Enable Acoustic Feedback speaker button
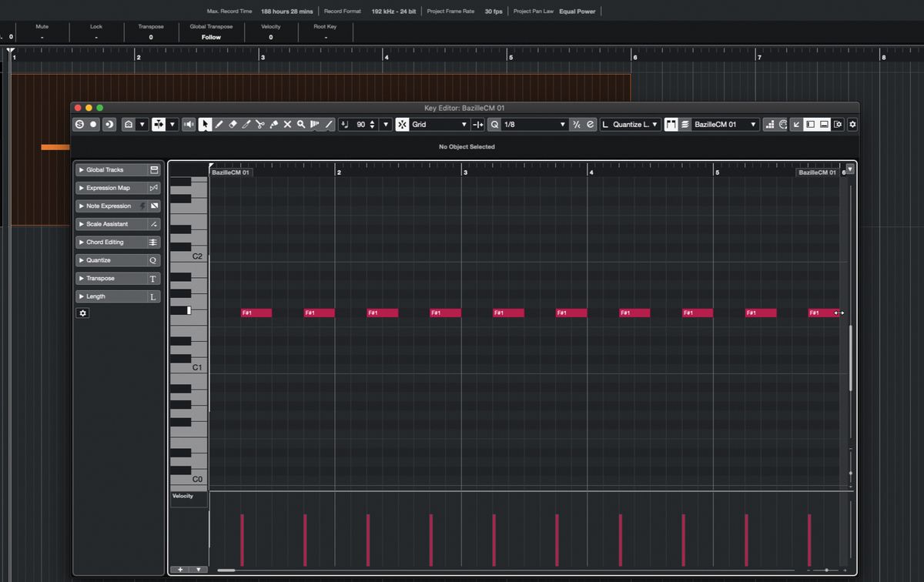The height and width of the screenshot is (582, 924). pos(189,124)
